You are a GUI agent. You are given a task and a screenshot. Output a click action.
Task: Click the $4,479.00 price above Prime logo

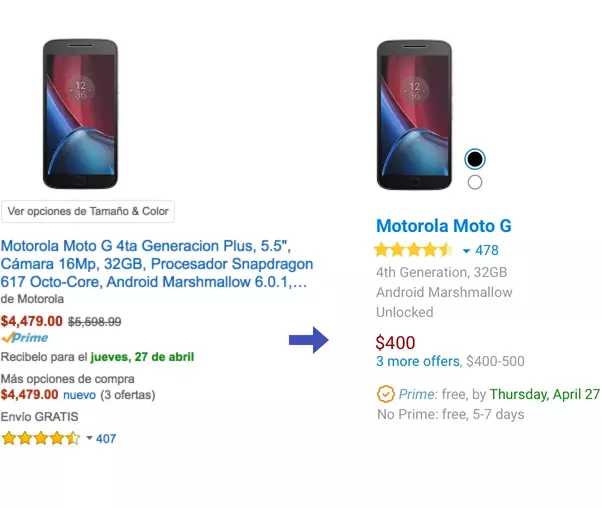(32, 321)
